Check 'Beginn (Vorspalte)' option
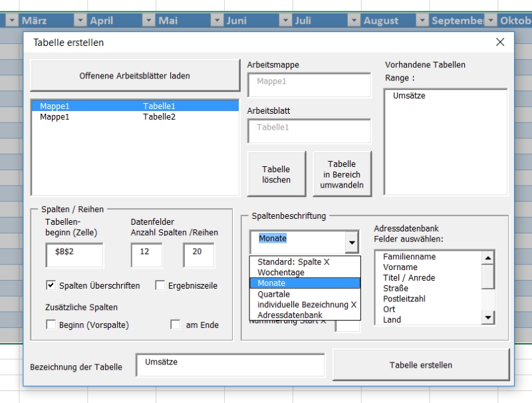The height and width of the screenshot is (403, 532). [x=51, y=325]
